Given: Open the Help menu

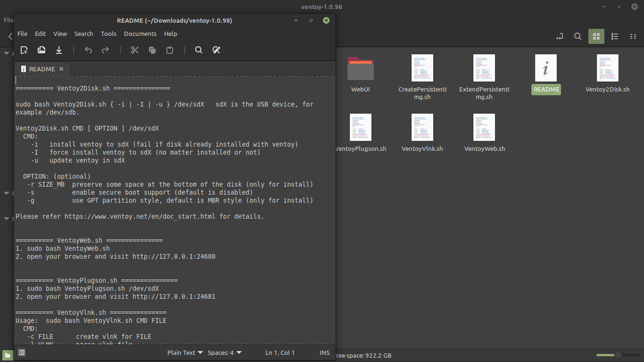Looking at the screenshot, I should tap(171, 34).
